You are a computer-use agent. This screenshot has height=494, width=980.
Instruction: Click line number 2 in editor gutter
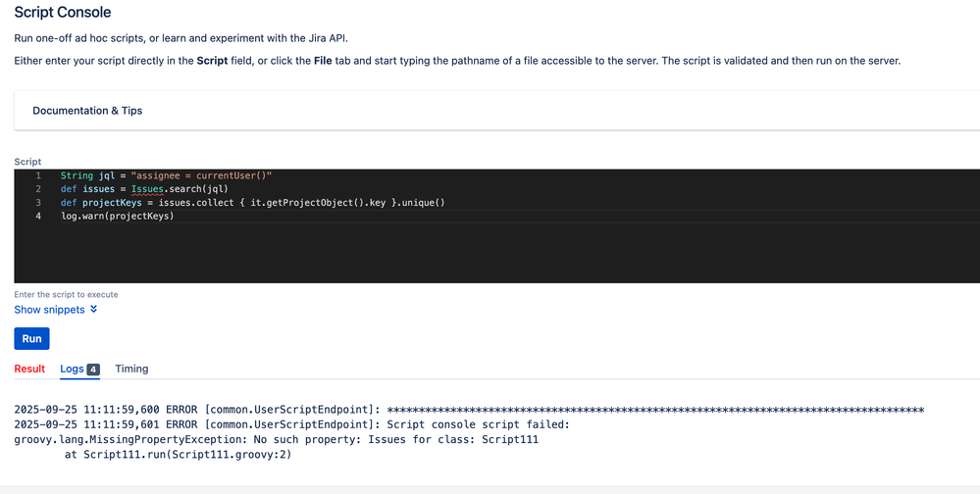[38, 189]
